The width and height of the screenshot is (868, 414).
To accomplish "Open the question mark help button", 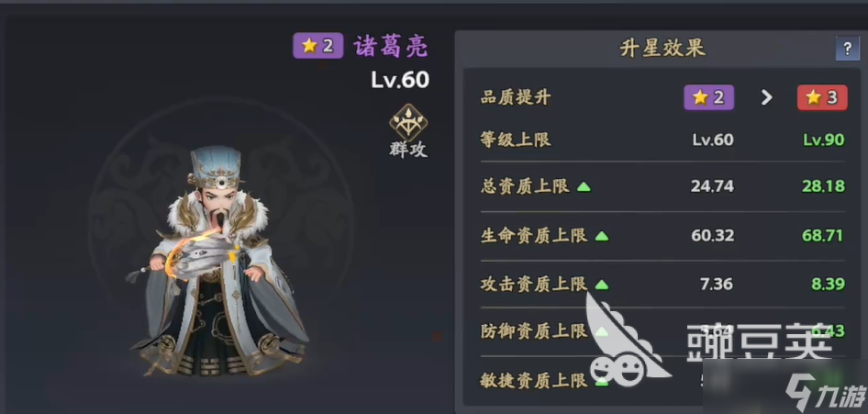I will click(847, 50).
